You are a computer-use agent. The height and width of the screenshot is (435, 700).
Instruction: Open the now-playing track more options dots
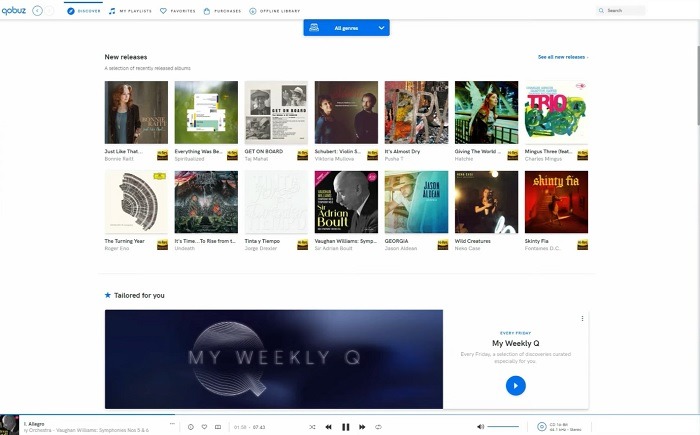(x=172, y=423)
